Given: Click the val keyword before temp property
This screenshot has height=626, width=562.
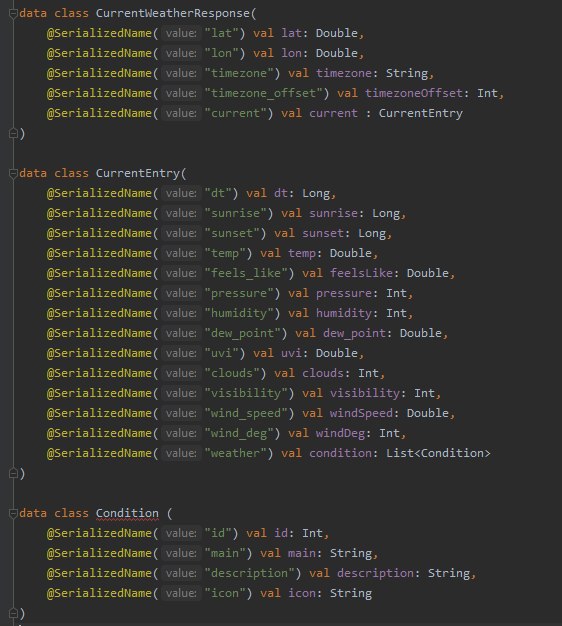Looking at the screenshot, I should point(271,253).
